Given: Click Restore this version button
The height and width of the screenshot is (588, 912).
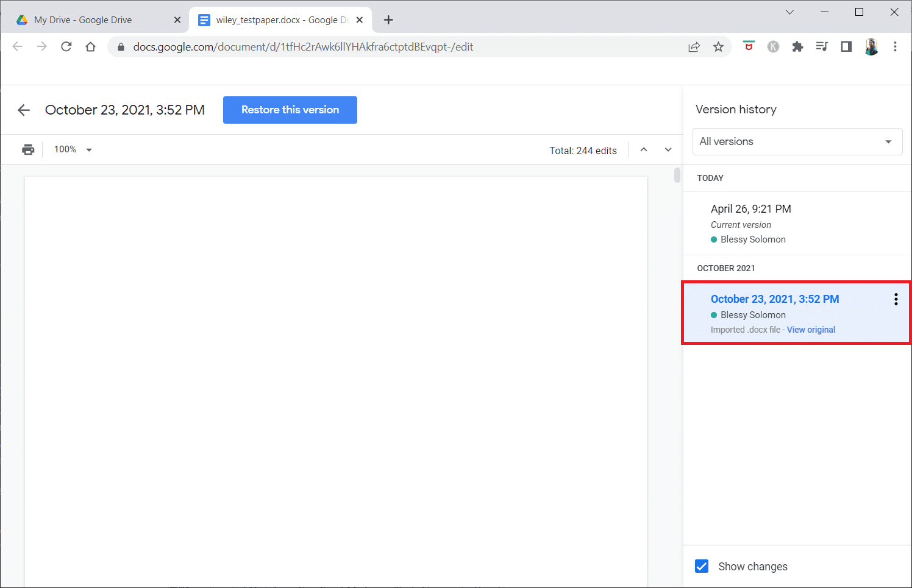Looking at the screenshot, I should [290, 110].
